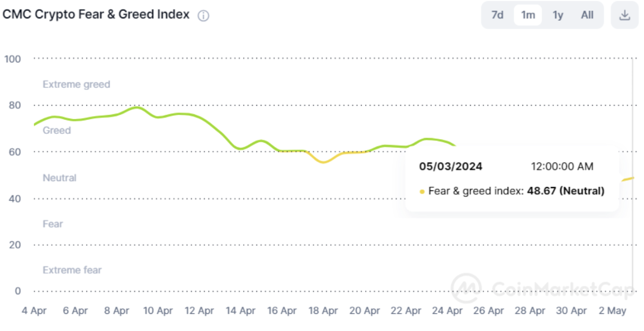Screen dimensions: 644x331
Task: Select the 1m time range tab
Action: click(x=528, y=15)
